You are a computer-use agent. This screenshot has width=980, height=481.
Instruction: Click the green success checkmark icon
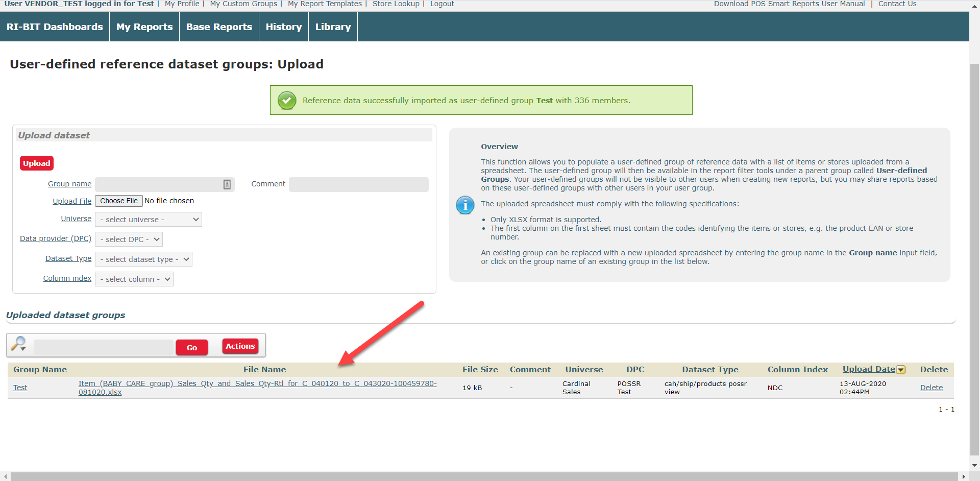coord(287,101)
